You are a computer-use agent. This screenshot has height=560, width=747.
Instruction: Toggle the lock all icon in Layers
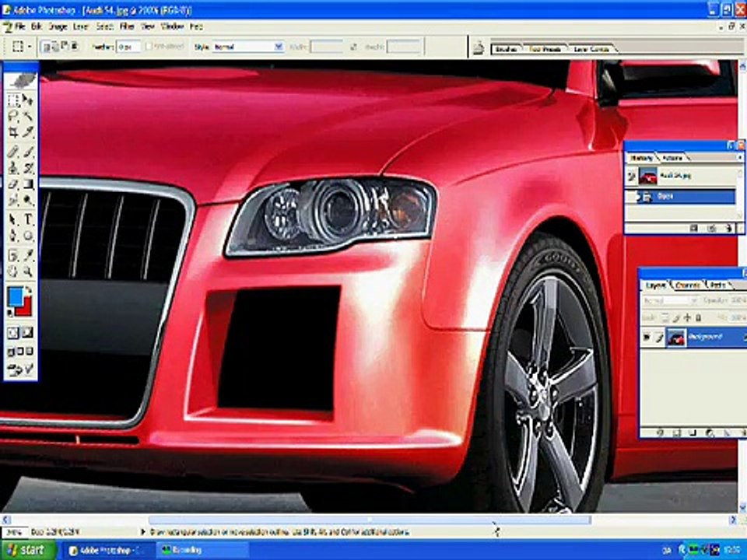tap(699, 317)
